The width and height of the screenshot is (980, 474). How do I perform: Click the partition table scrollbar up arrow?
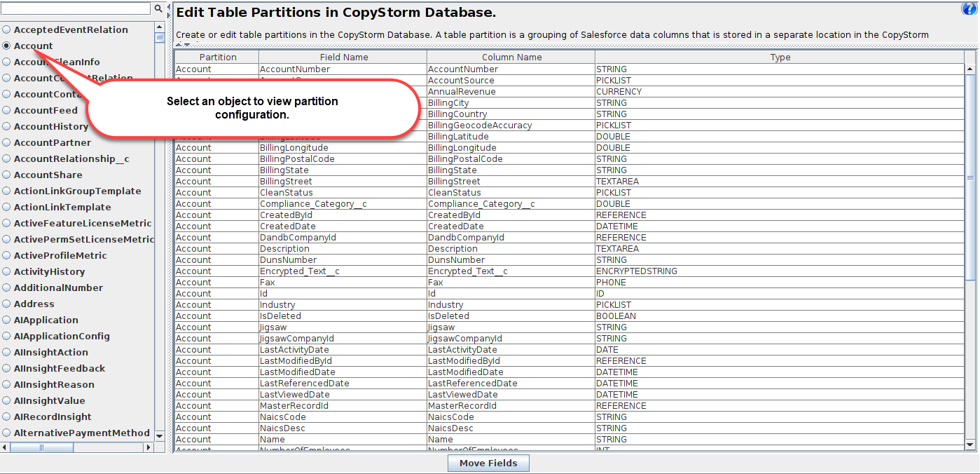(971, 68)
